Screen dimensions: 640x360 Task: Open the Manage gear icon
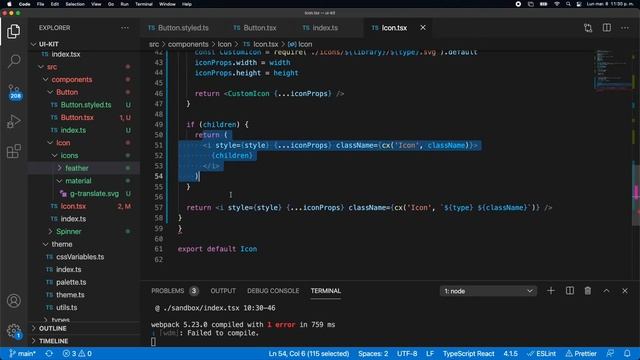pos(14,330)
